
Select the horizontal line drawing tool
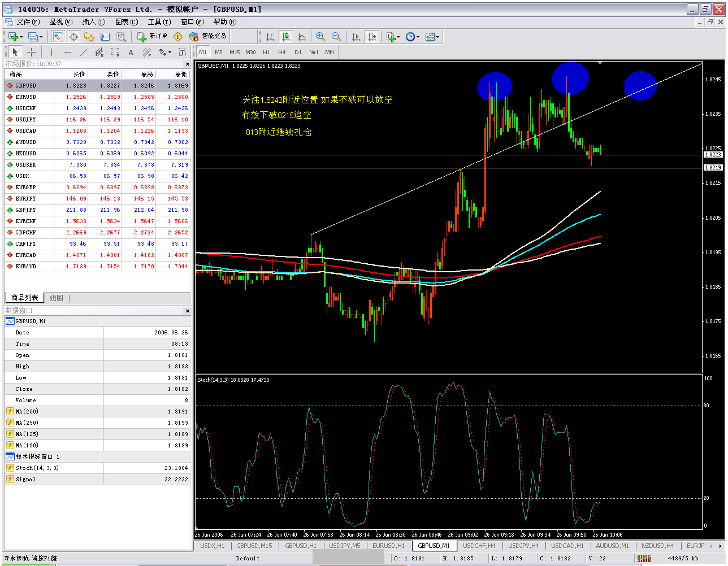point(68,52)
